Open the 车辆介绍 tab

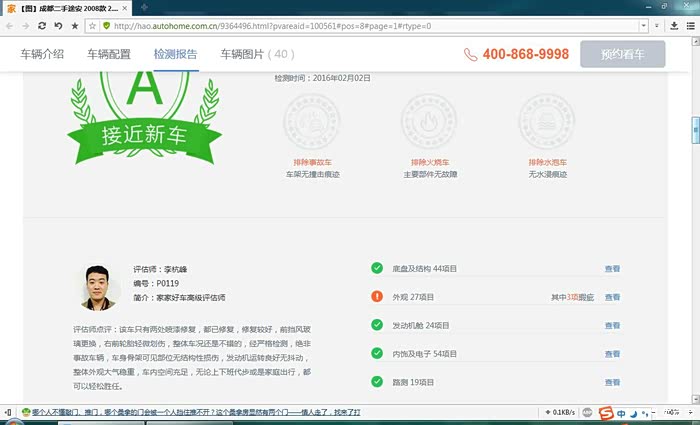point(42,54)
